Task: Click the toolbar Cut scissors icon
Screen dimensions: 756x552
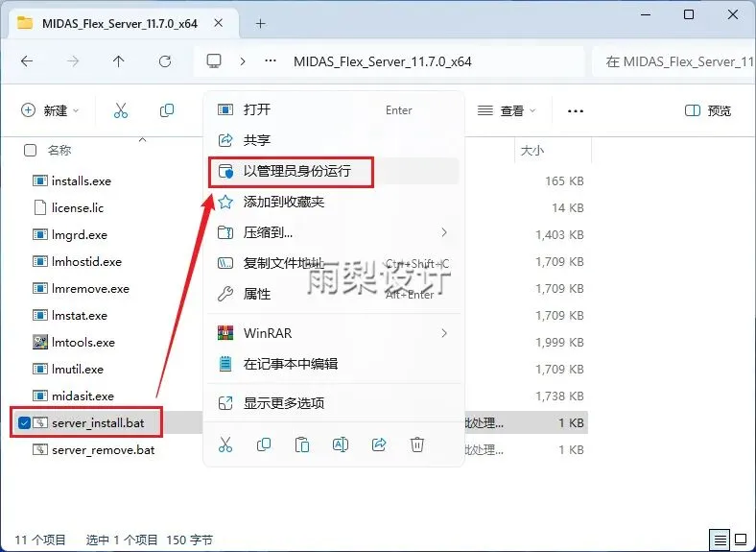Action: (121, 111)
